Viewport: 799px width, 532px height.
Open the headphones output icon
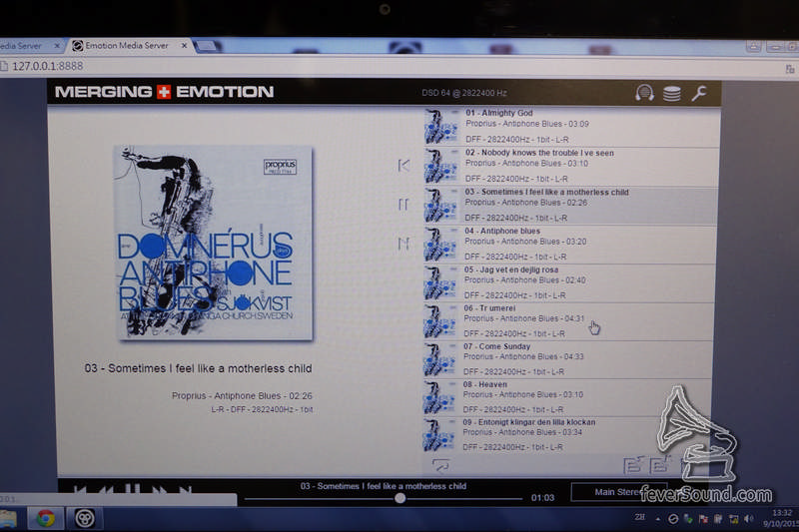(x=644, y=93)
